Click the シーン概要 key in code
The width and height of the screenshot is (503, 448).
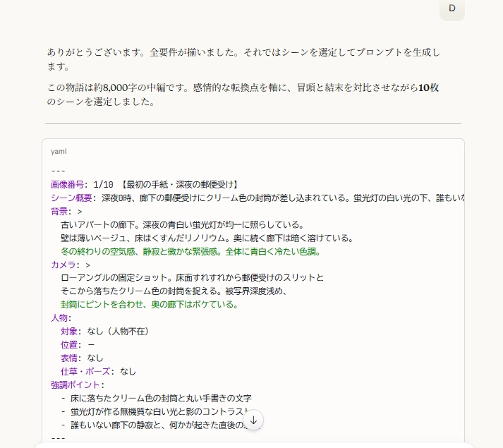pos(71,198)
